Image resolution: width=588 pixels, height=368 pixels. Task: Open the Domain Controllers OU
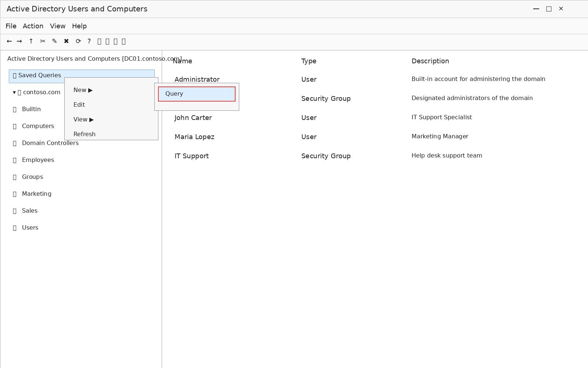click(x=50, y=143)
